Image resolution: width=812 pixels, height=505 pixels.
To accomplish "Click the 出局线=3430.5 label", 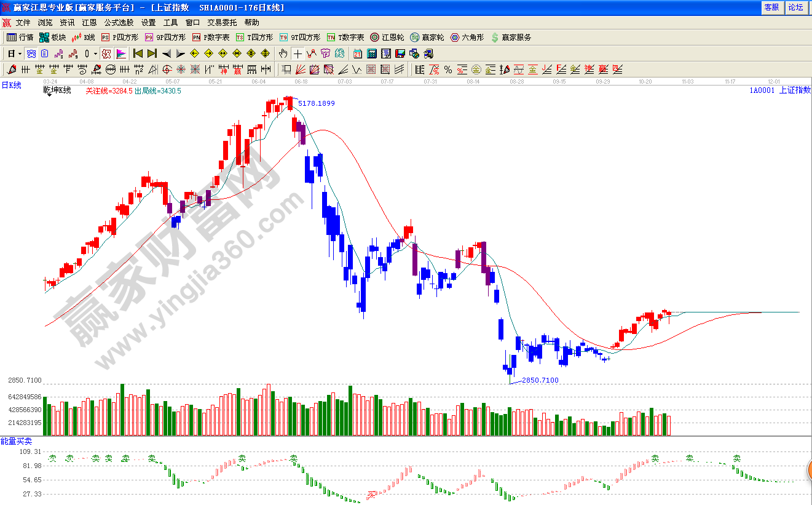I will [x=158, y=91].
